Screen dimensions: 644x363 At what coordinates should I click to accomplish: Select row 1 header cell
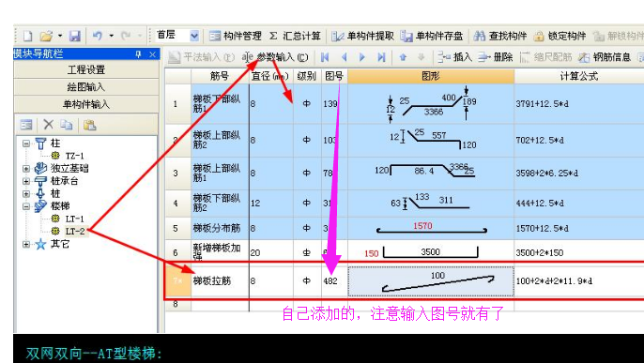point(177,104)
